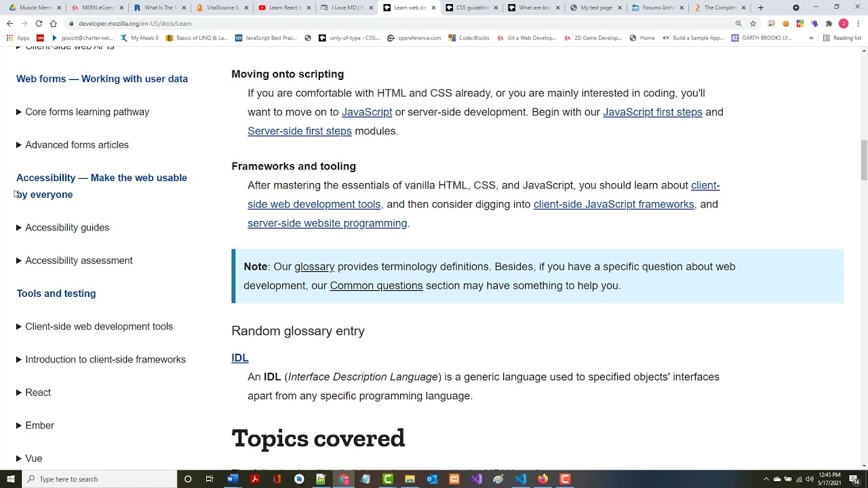868x488 pixels.
Task: Open Word from the taskbar
Action: pyautogui.click(x=233, y=479)
